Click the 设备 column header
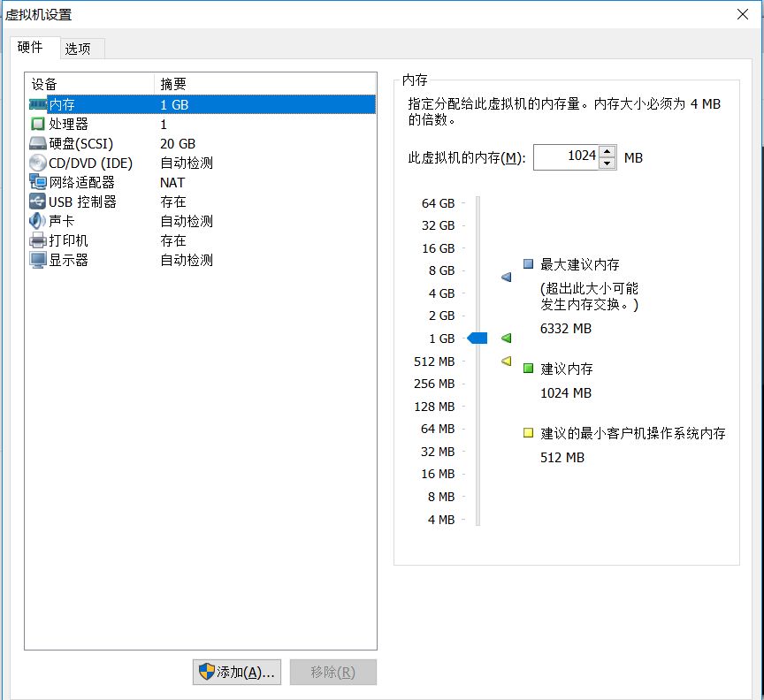This screenshot has width=764, height=700. (x=90, y=84)
